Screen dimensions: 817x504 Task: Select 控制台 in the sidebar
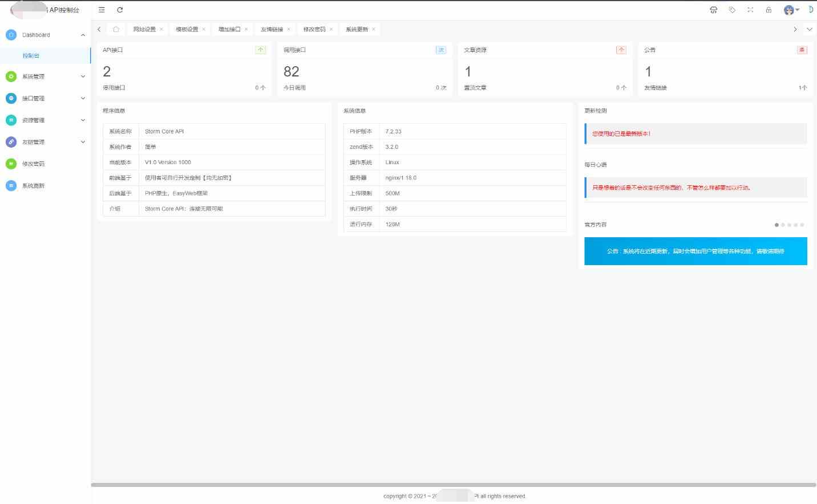[x=31, y=56]
